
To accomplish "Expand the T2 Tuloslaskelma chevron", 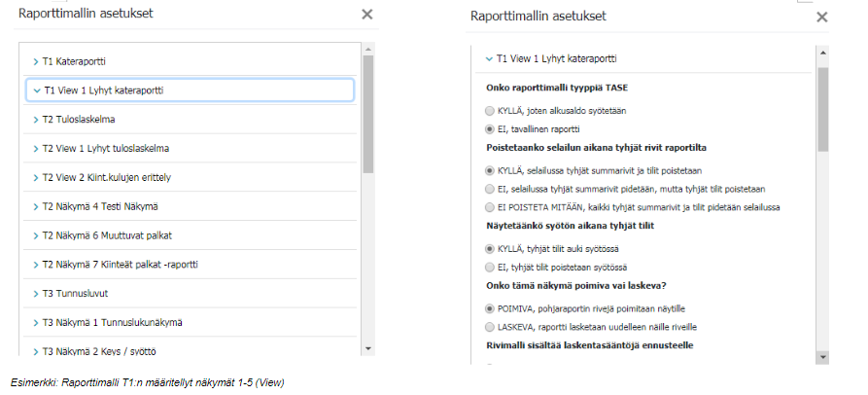I will click(x=36, y=120).
